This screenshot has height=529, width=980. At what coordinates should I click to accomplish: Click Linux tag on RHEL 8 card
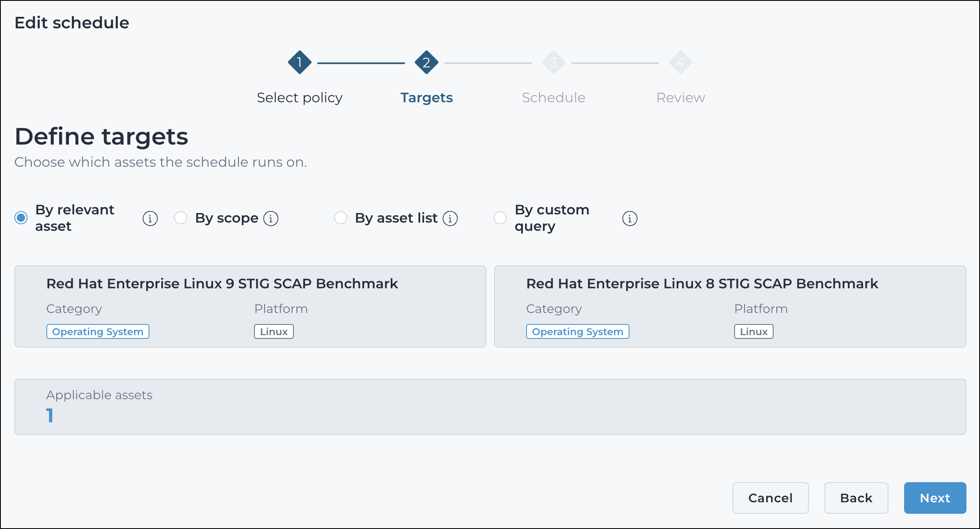[753, 331]
